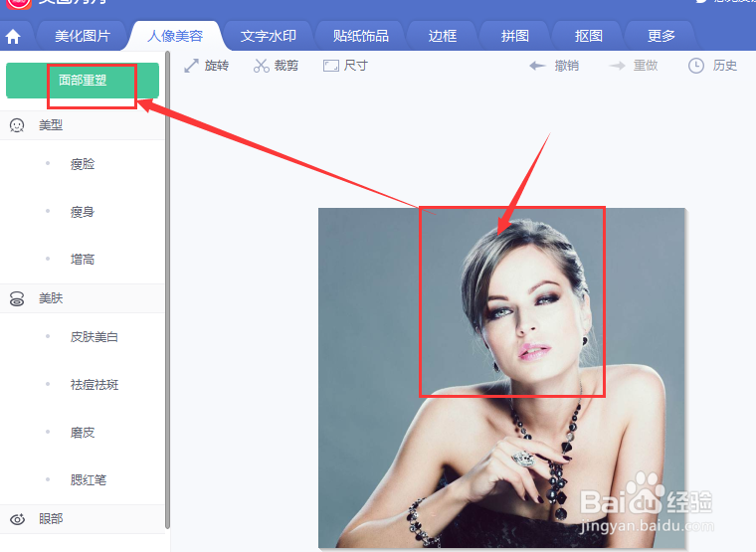
Task: Click the scissors crop icon
Action: (262, 66)
